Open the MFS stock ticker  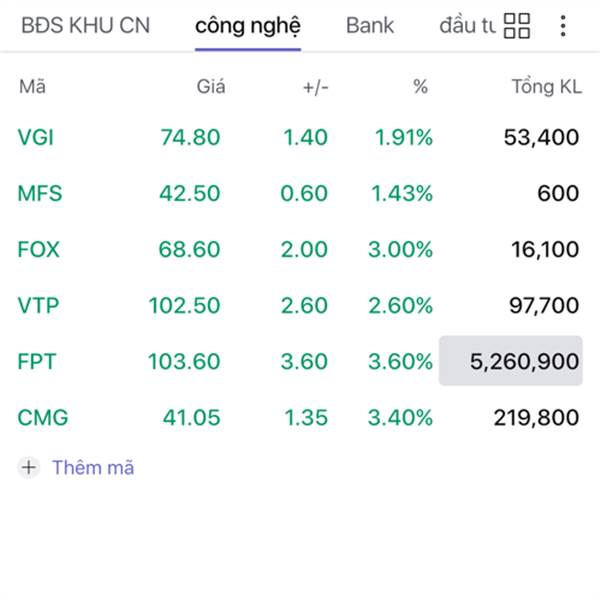(40, 193)
